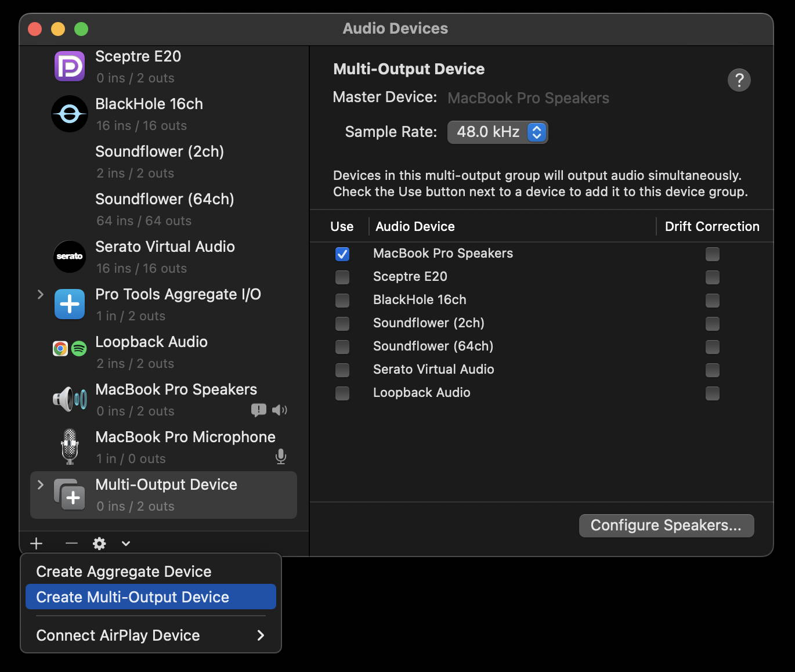
Task: Enable Drift Correction for Serato Virtual Audio
Action: (713, 370)
